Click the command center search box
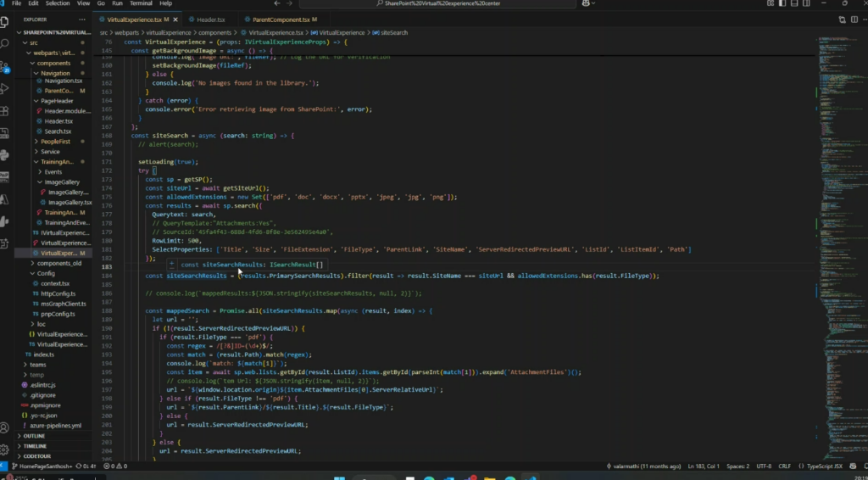The height and width of the screenshot is (480, 868). point(437,3)
